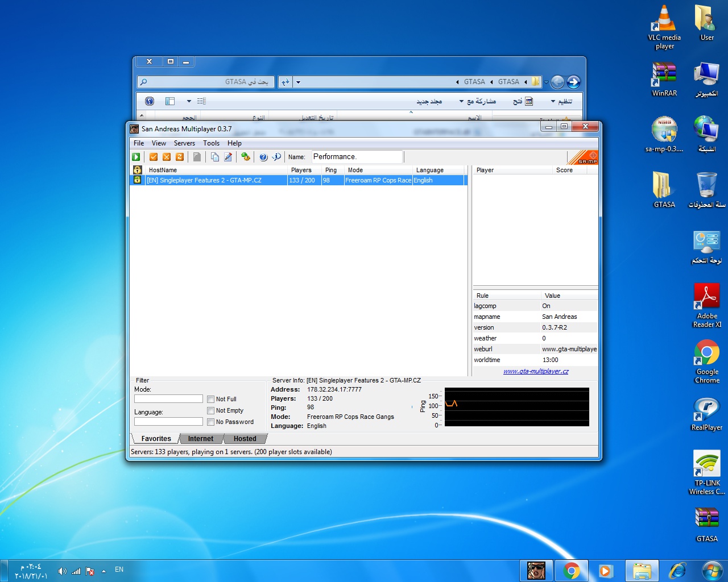The height and width of the screenshot is (582, 728).
Task: Click the Chrome taskbar icon
Action: pos(572,571)
